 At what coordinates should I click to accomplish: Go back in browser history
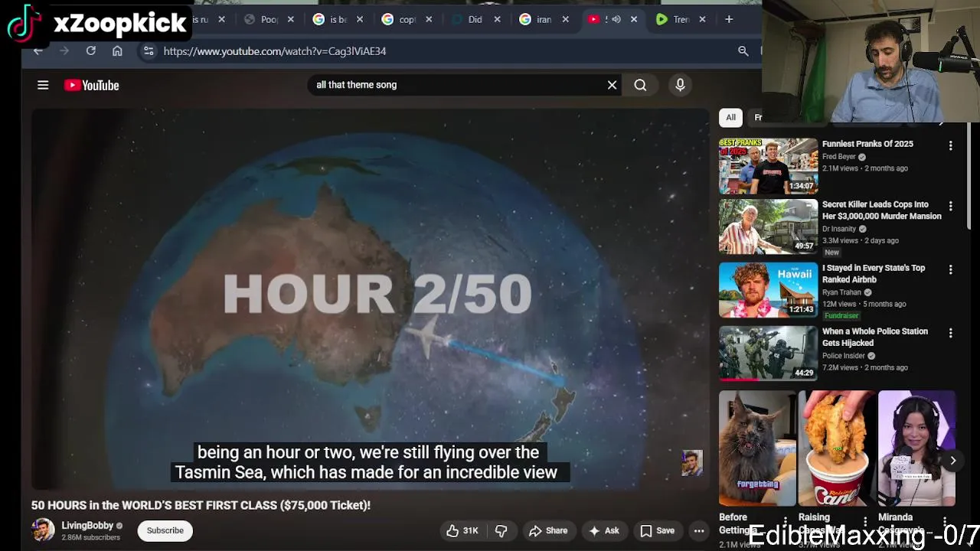point(38,51)
